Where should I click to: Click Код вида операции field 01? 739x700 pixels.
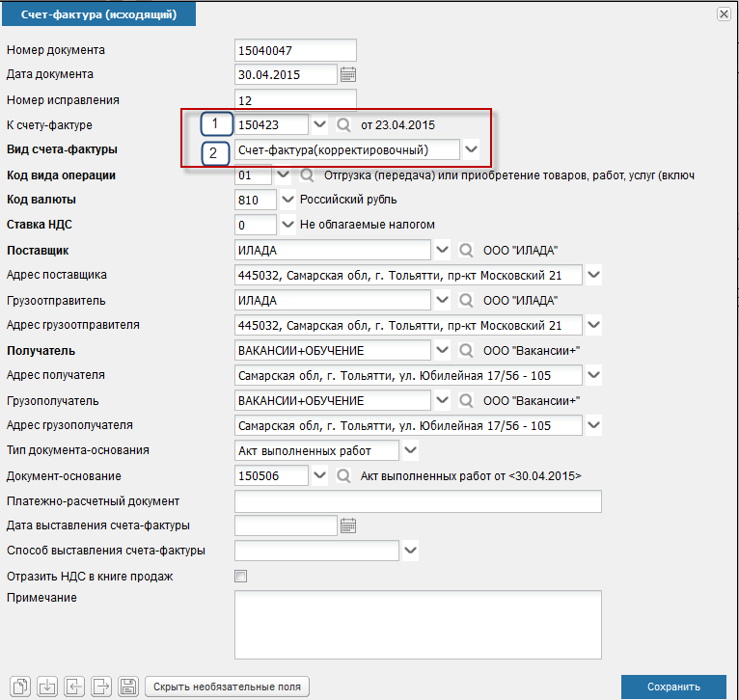[253, 175]
